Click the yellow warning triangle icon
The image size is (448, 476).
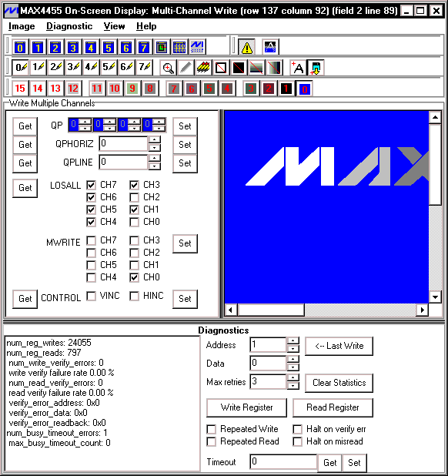click(246, 48)
